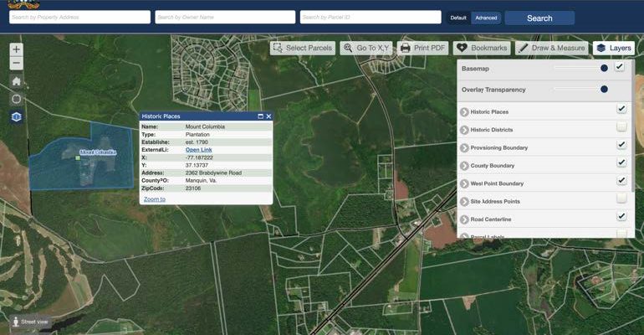This screenshot has height=335, width=644.
Task: Toggle the Historic Places layer checkbox
Action: click(621, 109)
